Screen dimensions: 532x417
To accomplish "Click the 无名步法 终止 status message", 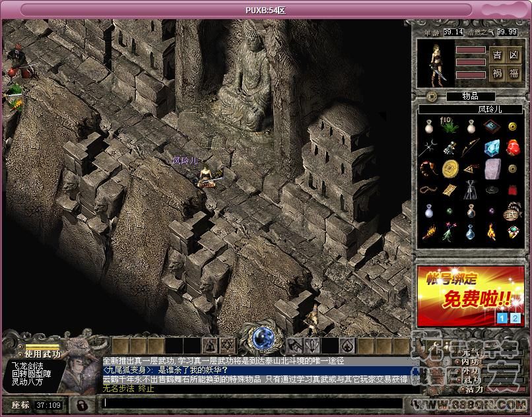I will (x=128, y=389).
